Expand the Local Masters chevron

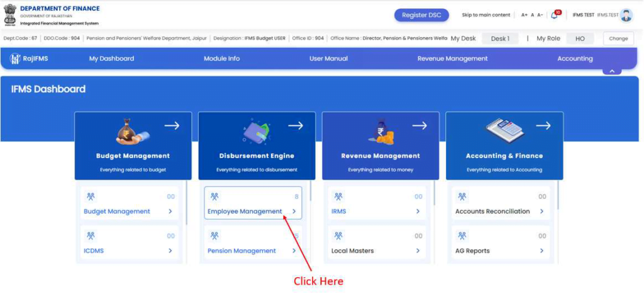(x=418, y=251)
